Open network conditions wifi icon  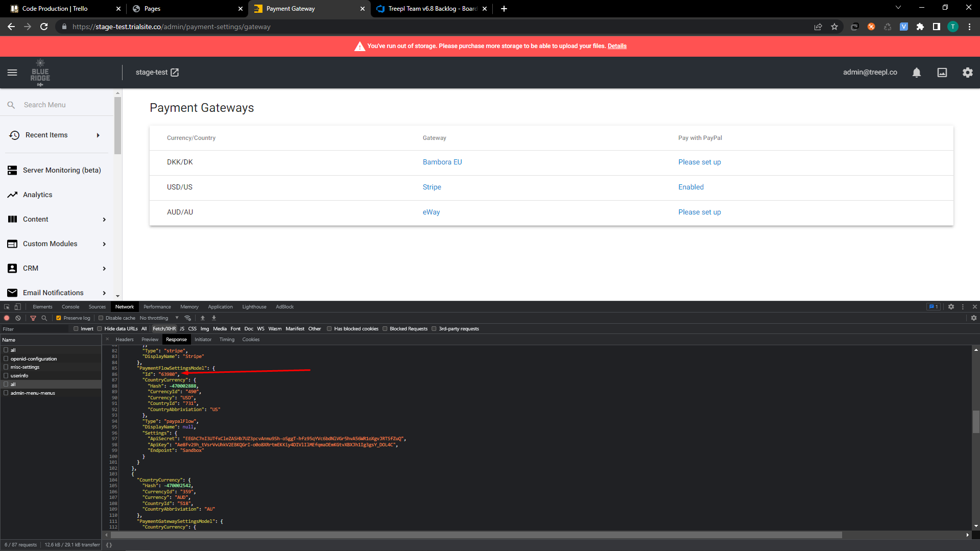click(x=188, y=318)
